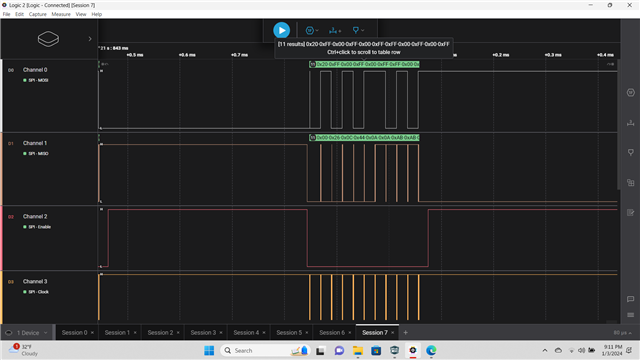
Task: Switch to Session 0 tab
Action: [74, 333]
